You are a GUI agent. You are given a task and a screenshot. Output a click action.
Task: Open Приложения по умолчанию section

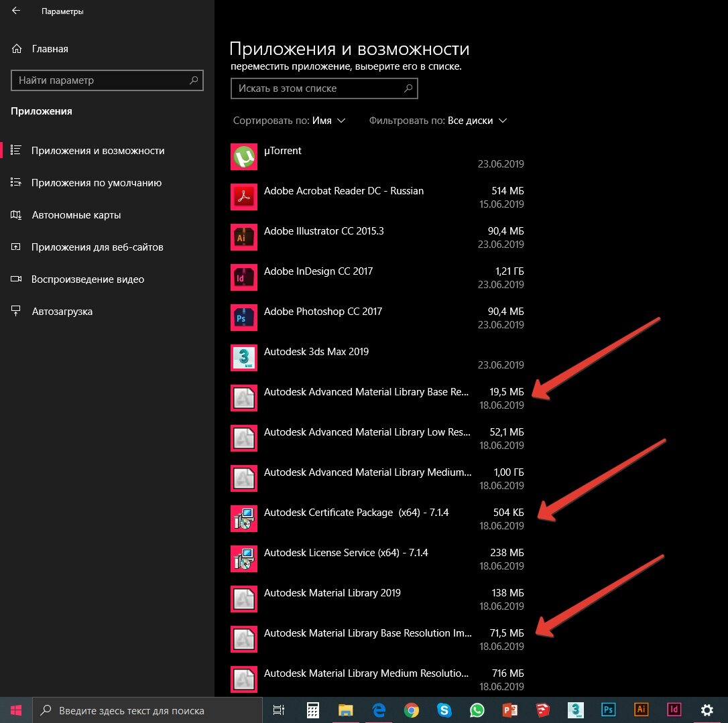click(x=86, y=183)
